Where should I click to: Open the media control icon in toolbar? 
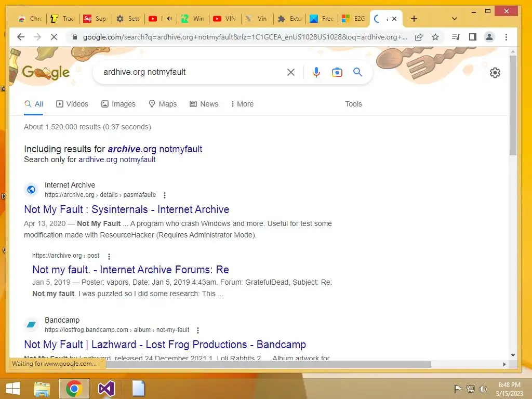(456, 37)
